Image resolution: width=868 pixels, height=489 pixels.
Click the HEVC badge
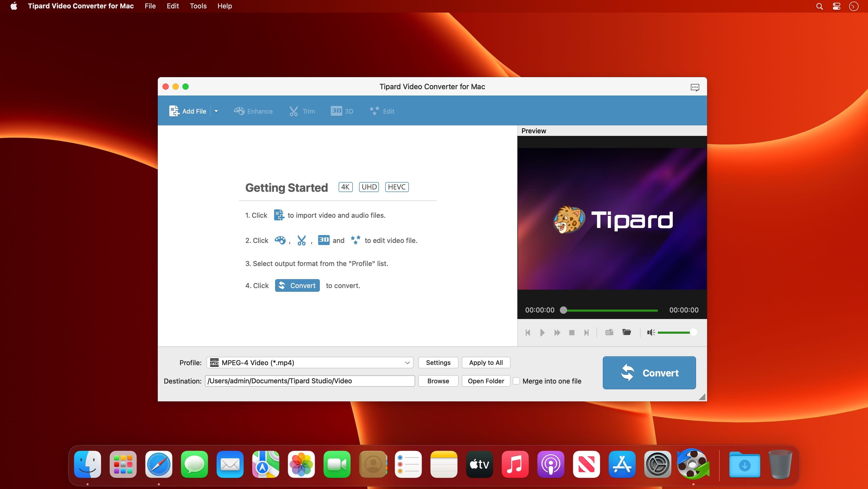pos(397,187)
